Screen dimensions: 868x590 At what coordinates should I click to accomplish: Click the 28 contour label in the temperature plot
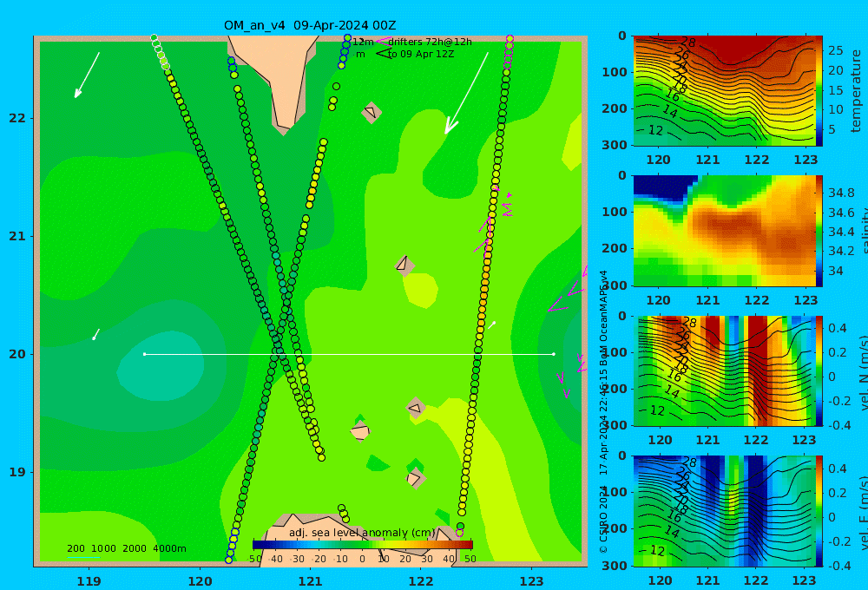tap(688, 43)
